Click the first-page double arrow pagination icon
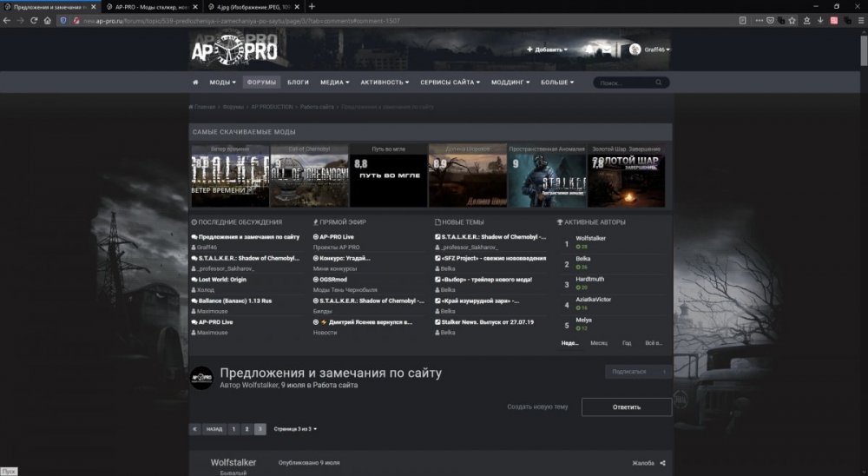Image resolution: width=868 pixels, height=476 pixels. tap(194, 429)
